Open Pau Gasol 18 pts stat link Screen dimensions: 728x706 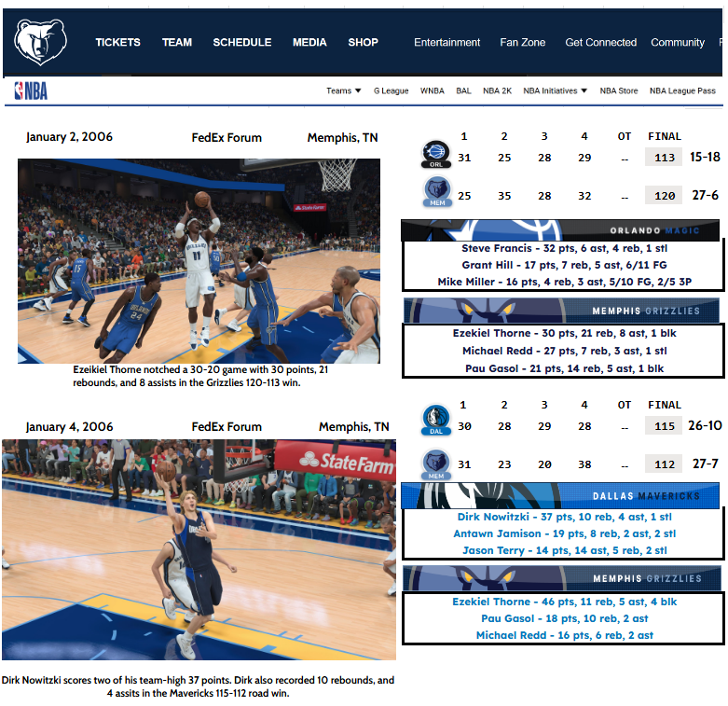coord(564,618)
